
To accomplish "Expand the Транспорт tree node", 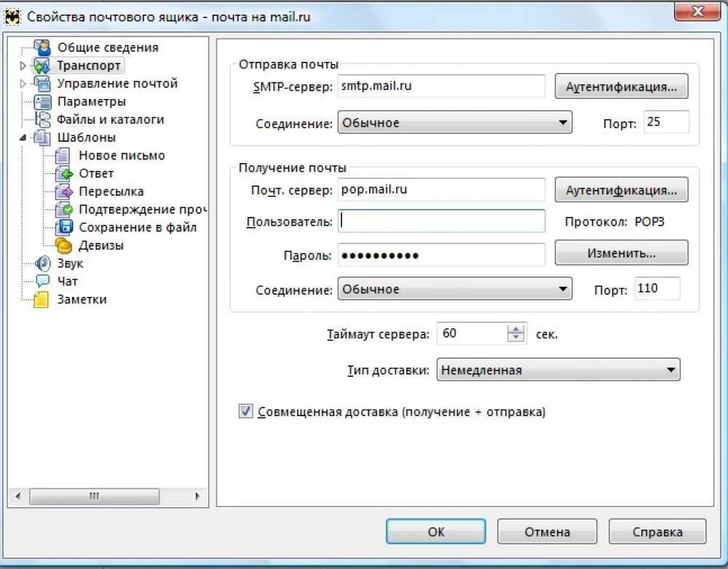I will pyautogui.click(x=23, y=66).
